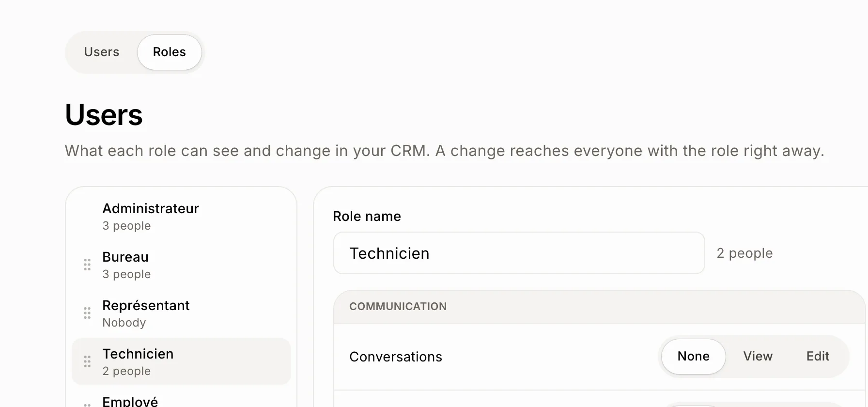Viewport: 868px width, 407px height.
Task: Click the '2 people' count beside role name
Action: (744, 253)
